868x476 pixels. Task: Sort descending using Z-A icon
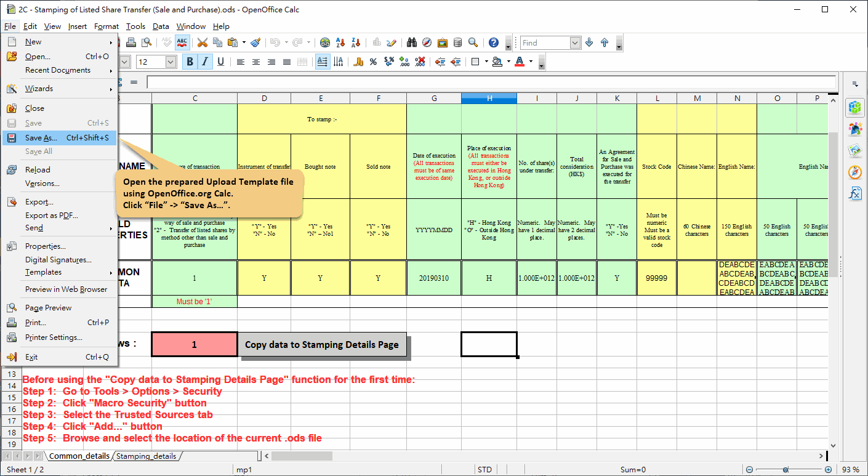click(x=356, y=42)
